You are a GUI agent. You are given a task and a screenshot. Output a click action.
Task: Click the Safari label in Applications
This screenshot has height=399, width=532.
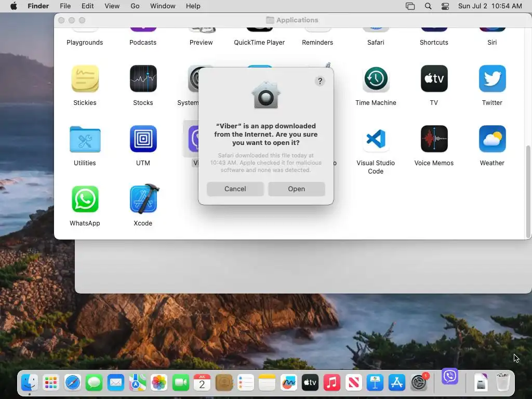[x=376, y=43]
